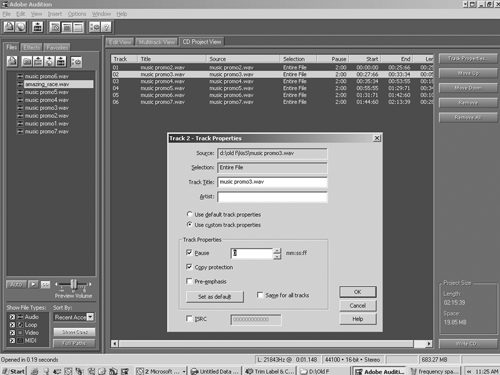This screenshot has height=375, width=500.
Task: Enable the Pre-emphasis checkbox
Action: coord(189,281)
